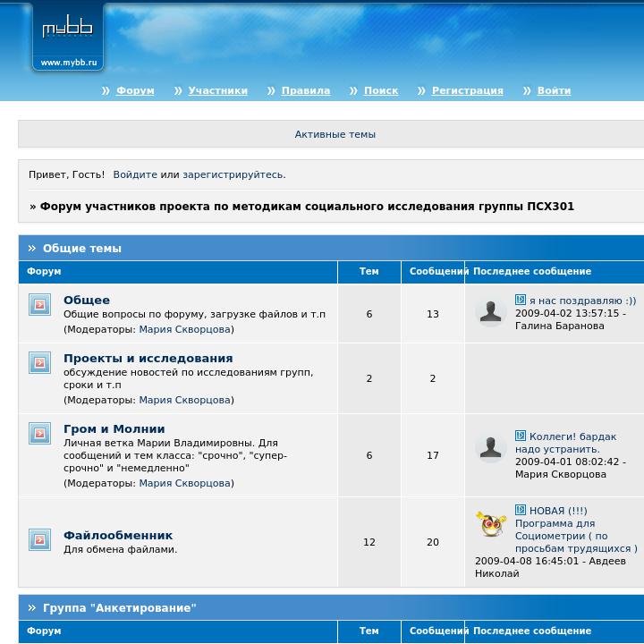Click forum status icon for Проекты и исследования
This screenshot has width=644, height=644.
tap(40, 362)
